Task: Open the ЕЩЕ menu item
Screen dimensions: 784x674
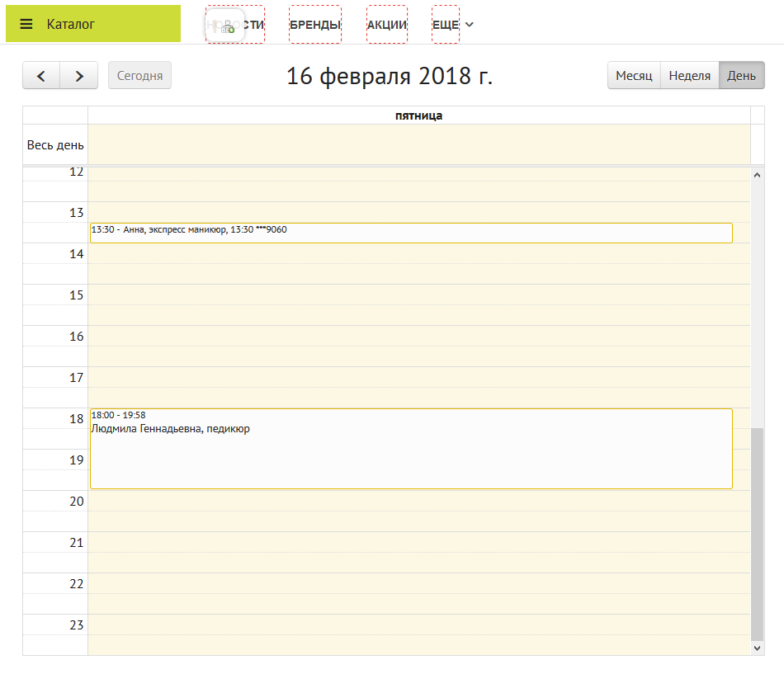Action: (446, 25)
